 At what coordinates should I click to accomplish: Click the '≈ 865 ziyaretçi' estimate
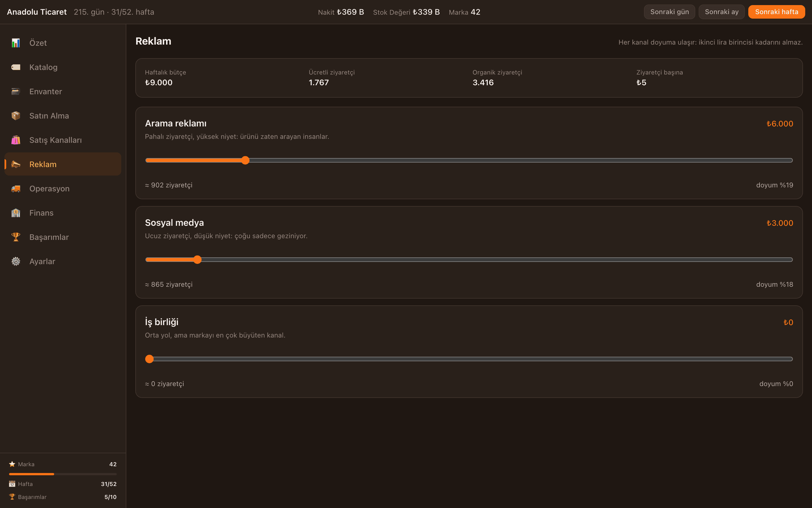point(169,284)
